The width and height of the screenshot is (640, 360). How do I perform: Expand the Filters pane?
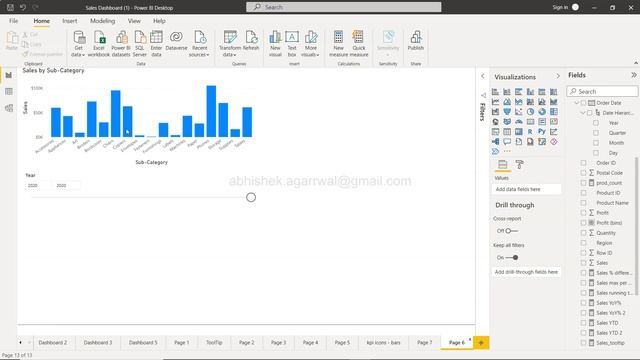[x=482, y=76]
